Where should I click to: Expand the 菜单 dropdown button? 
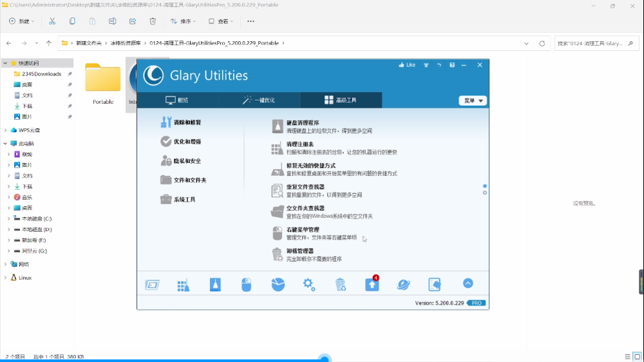[x=472, y=100]
